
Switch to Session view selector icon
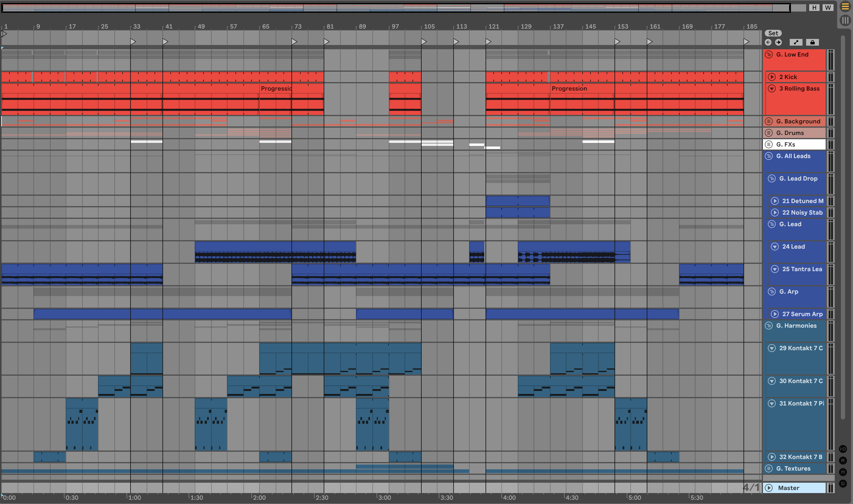(x=845, y=20)
